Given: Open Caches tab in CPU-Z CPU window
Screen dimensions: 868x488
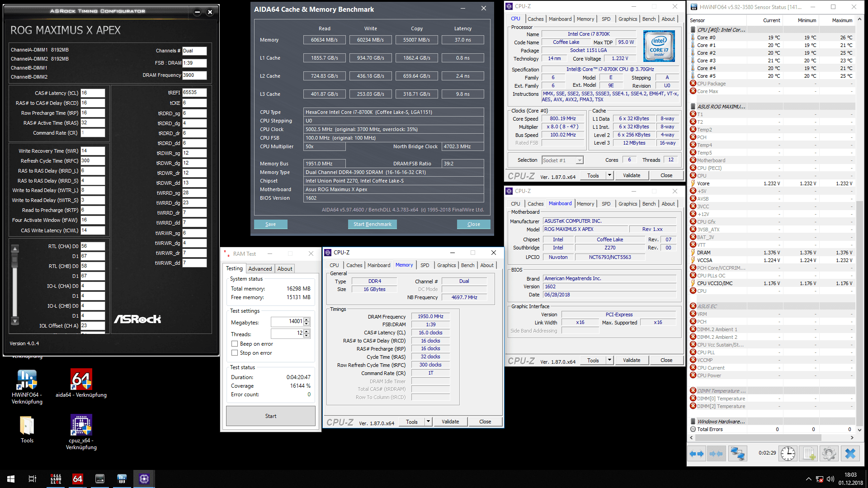Looking at the screenshot, I should point(535,19).
